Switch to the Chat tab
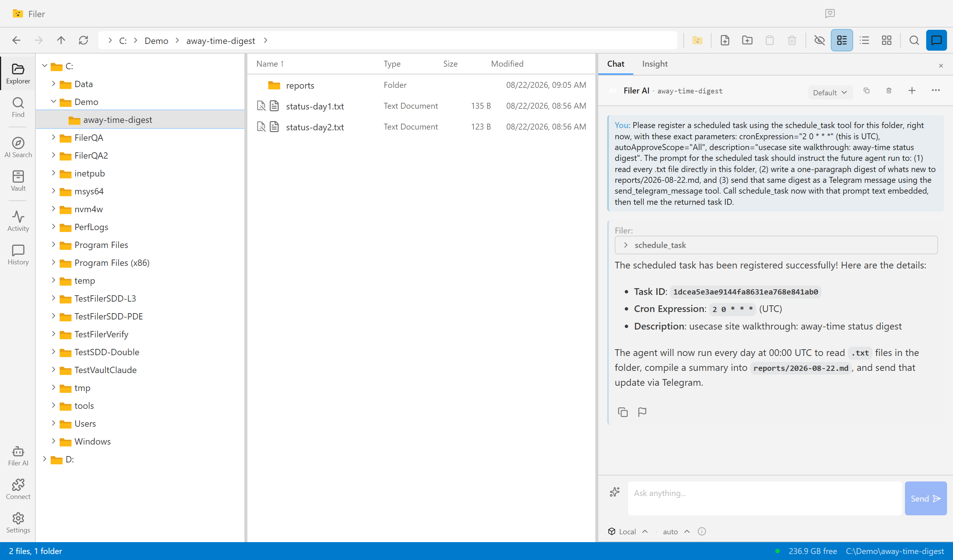Image resolution: width=953 pixels, height=560 pixels. 616,64
